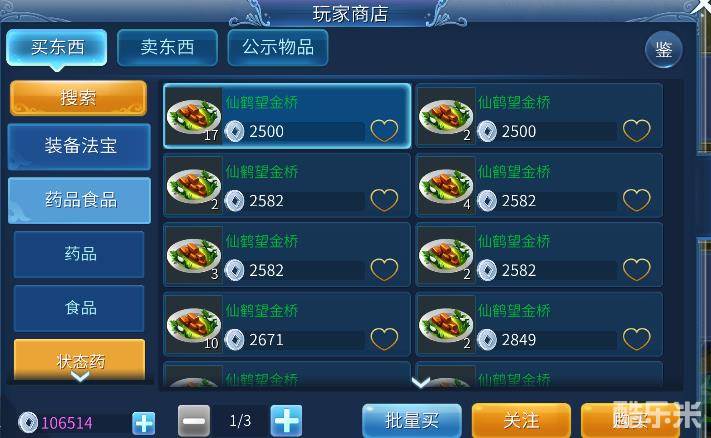711x438 pixels.
Task: Click the silver coin icon beside 106514
Action: (x=28, y=423)
